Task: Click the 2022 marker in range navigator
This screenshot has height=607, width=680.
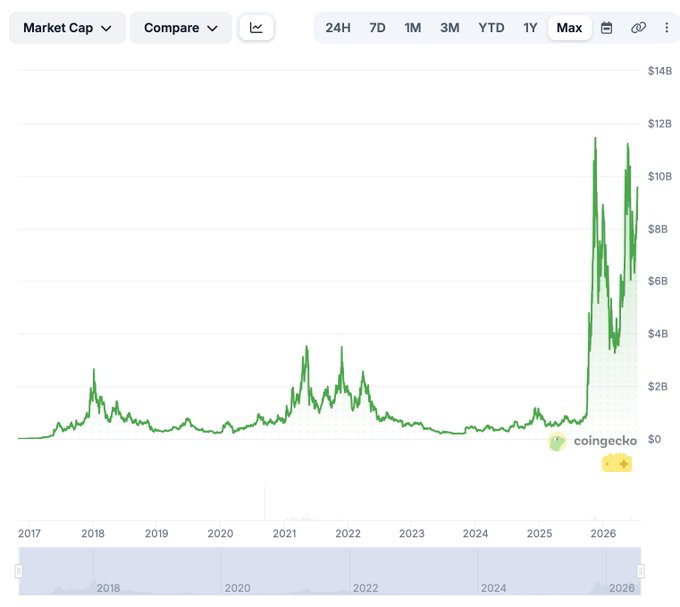Action: coord(365,588)
